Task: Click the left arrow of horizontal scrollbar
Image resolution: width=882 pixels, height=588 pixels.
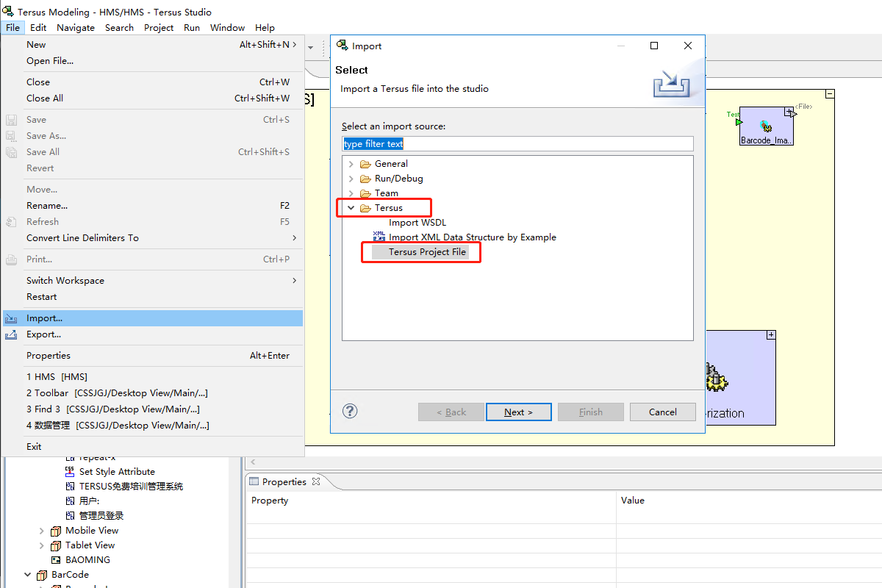Action: (254, 462)
